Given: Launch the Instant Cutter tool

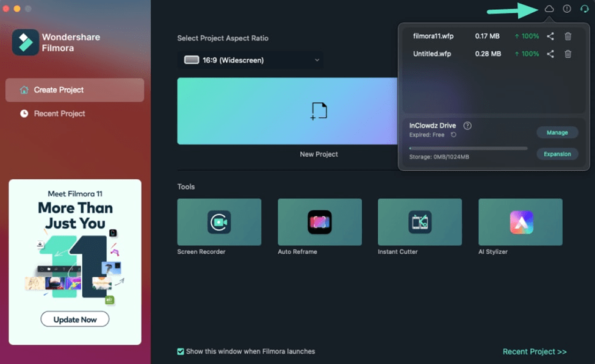Looking at the screenshot, I should click(x=420, y=222).
